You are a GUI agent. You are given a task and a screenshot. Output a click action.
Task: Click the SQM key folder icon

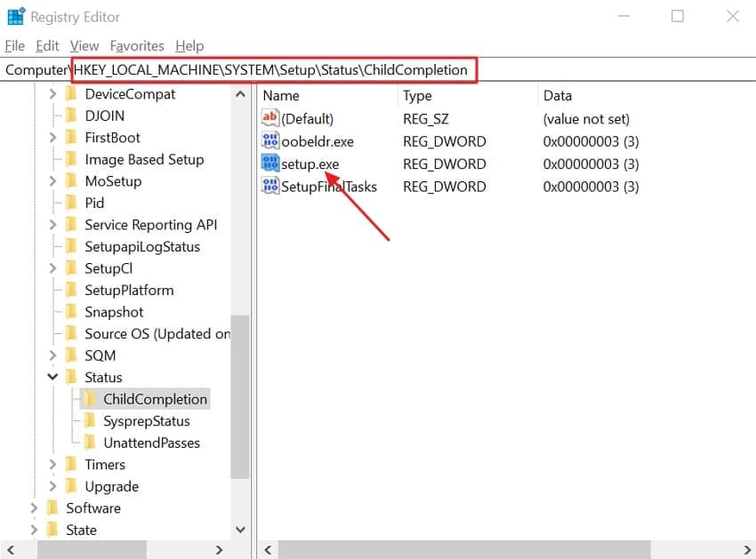pyautogui.click(x=72, y=355)
